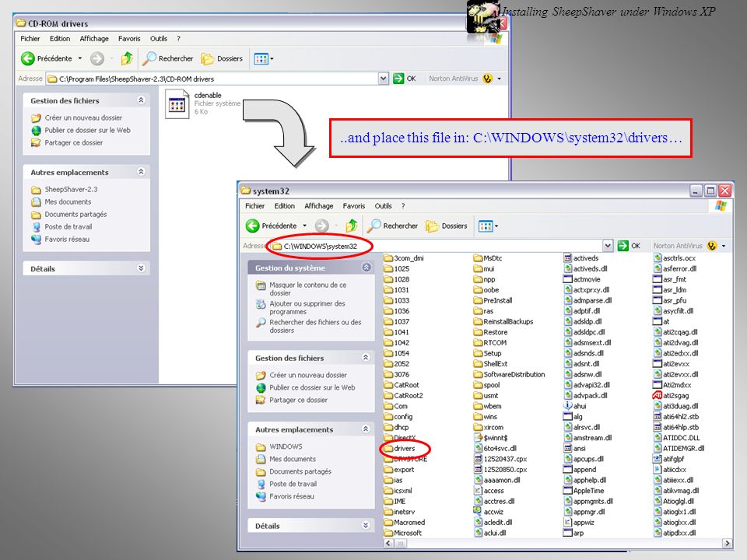Select the advapi32.dll file
The image size is (747, 560).
point(587,385)
